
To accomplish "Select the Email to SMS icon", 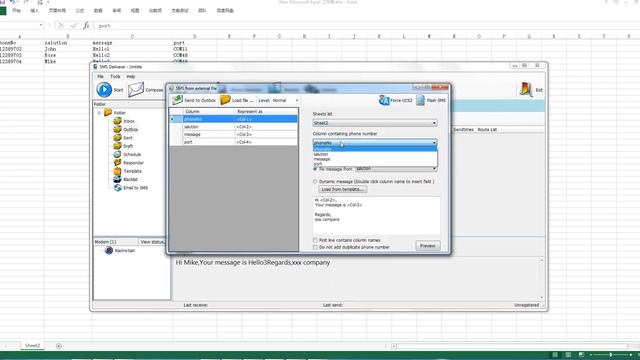I will pos(118,188).
